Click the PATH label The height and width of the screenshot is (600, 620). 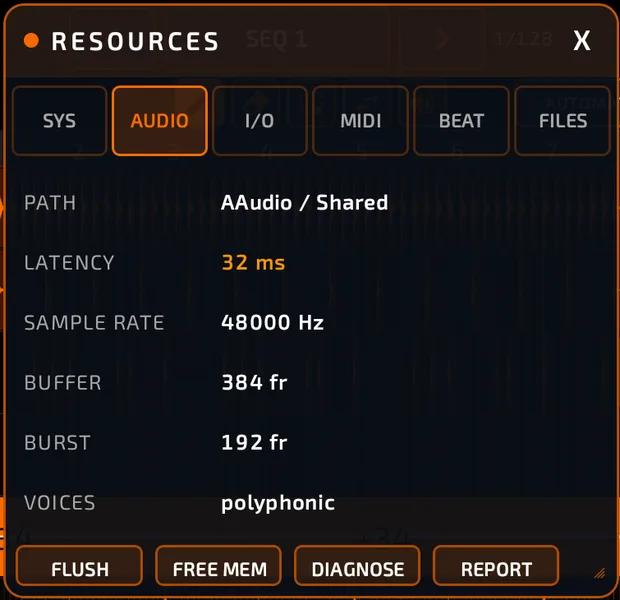click(50, 203)
